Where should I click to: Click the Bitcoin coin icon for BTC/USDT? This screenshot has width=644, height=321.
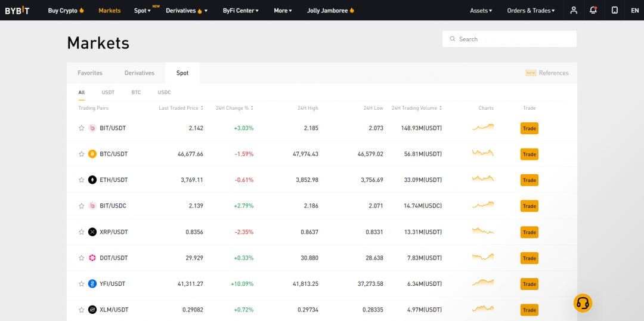92,154
